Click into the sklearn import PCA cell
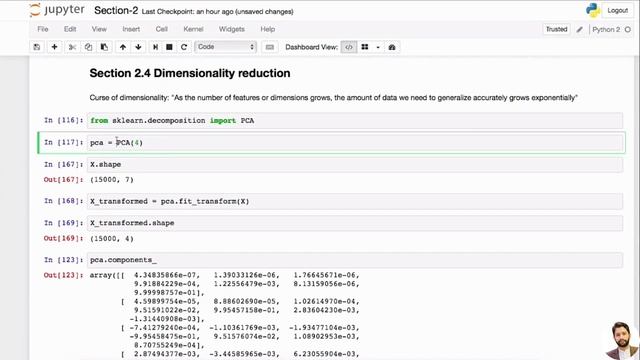The height and width of the screenshot is (360, 640). tap(355, 120)
